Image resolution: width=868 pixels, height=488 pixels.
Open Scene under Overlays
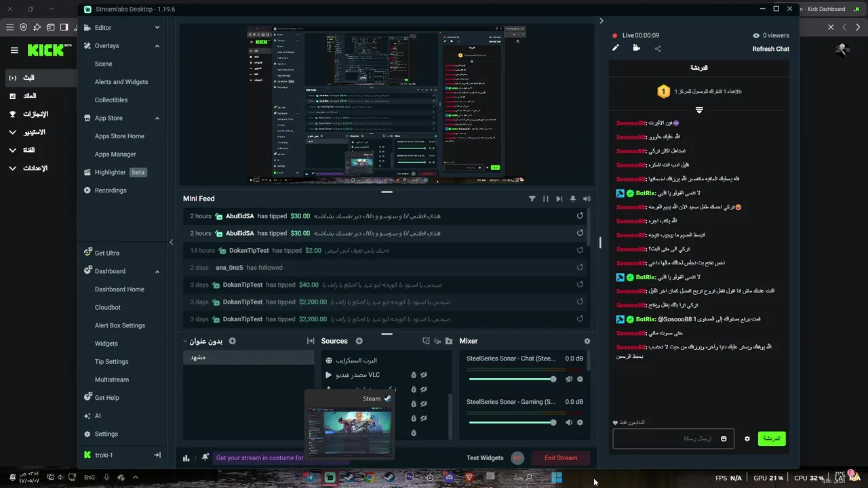(104, 64)
